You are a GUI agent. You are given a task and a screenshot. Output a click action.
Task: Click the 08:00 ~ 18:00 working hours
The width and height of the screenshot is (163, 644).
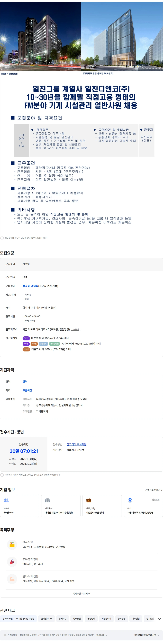(32, 316)
